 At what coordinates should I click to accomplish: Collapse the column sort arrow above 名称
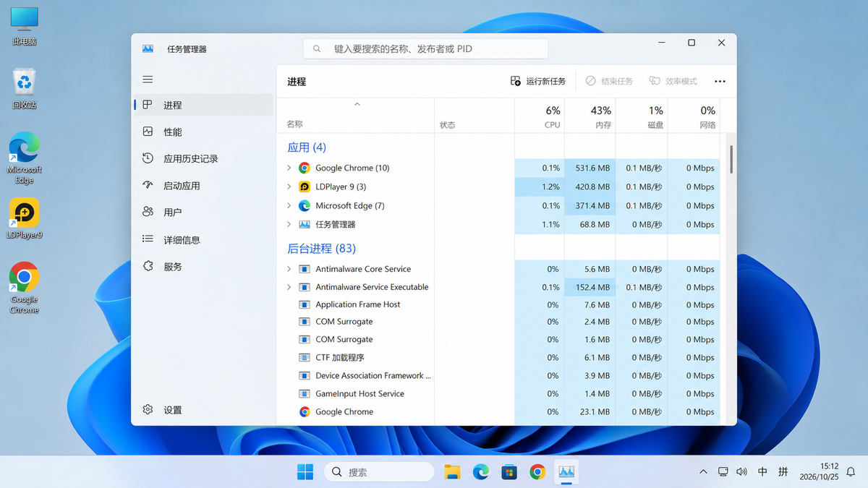click(357, 105)
